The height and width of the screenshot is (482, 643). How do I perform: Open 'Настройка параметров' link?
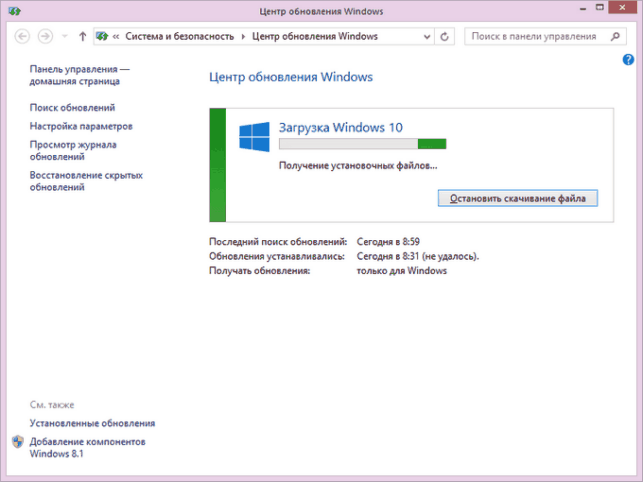click(x=81, y=126)
